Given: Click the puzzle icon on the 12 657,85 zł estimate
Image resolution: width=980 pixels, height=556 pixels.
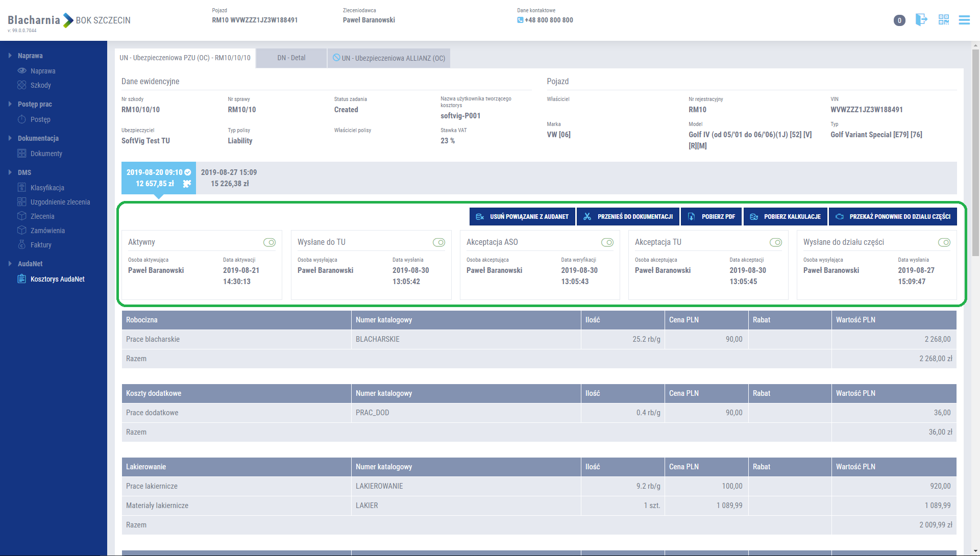Looking at the screenshot, I should (187, 184).
